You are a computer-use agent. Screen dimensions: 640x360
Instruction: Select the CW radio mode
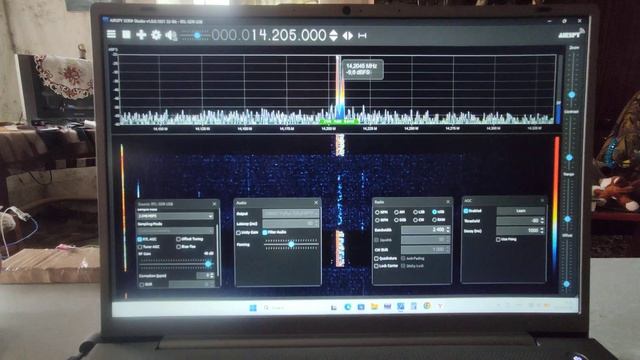(x=415, y=220)
